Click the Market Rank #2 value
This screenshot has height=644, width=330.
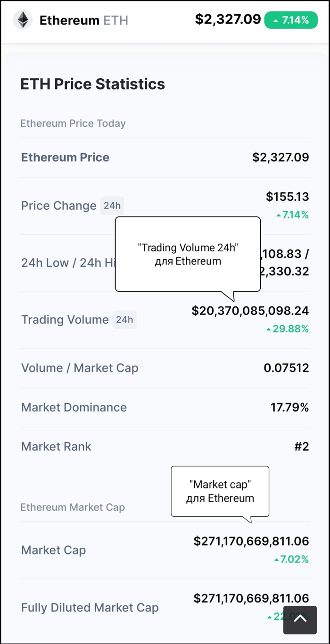click(301, 446)
